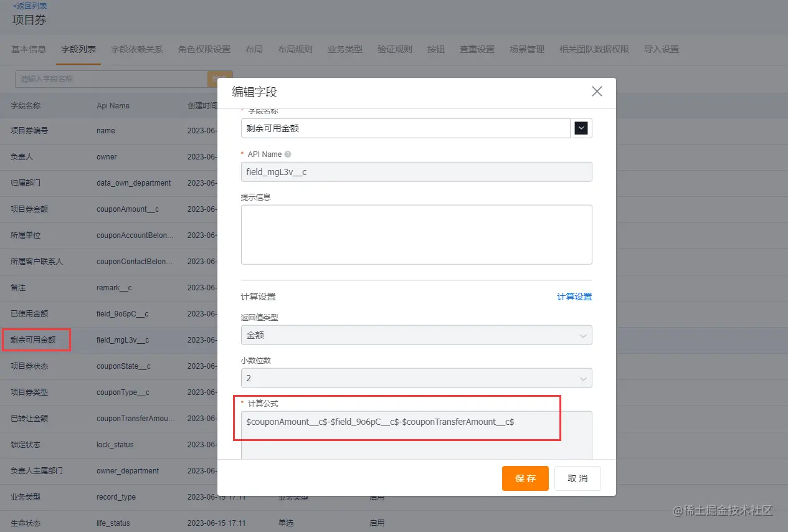This screenshot has width=788, height=532.
Task: Switch to the 场景管理 tab
Action: pos(527,49)
